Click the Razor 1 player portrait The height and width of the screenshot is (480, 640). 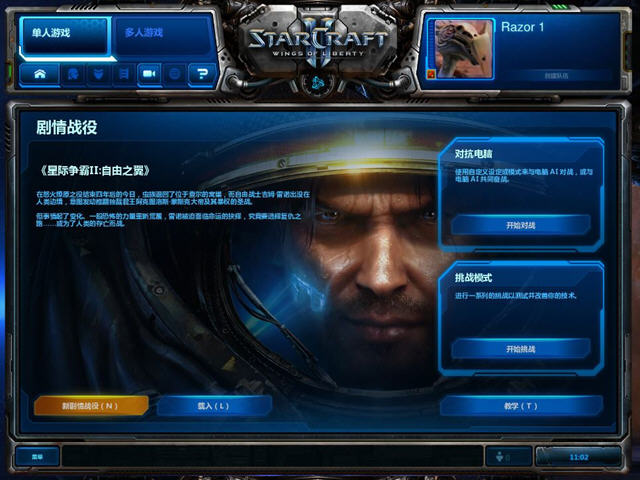coord(461,49)
